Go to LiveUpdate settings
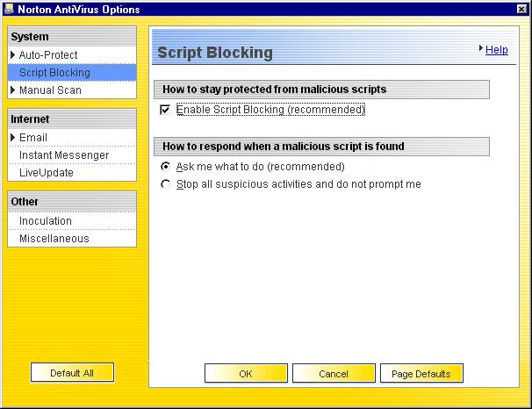The height and width of the screenshot is (409, 532). [47, 173]
